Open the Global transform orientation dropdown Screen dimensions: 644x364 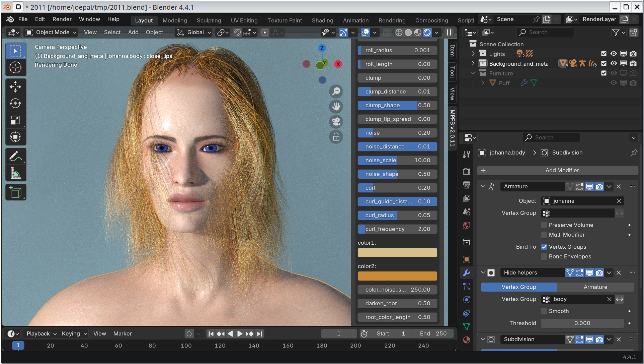[x=194, y=33]
